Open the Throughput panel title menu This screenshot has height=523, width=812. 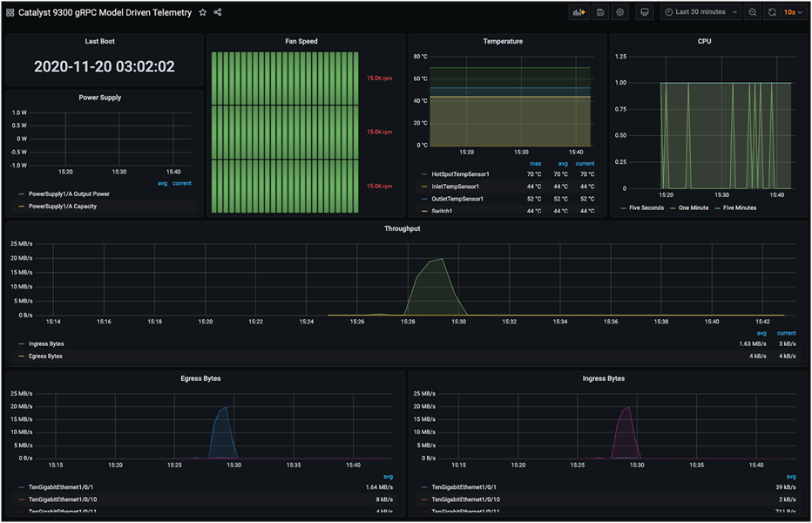coord(402,228)
